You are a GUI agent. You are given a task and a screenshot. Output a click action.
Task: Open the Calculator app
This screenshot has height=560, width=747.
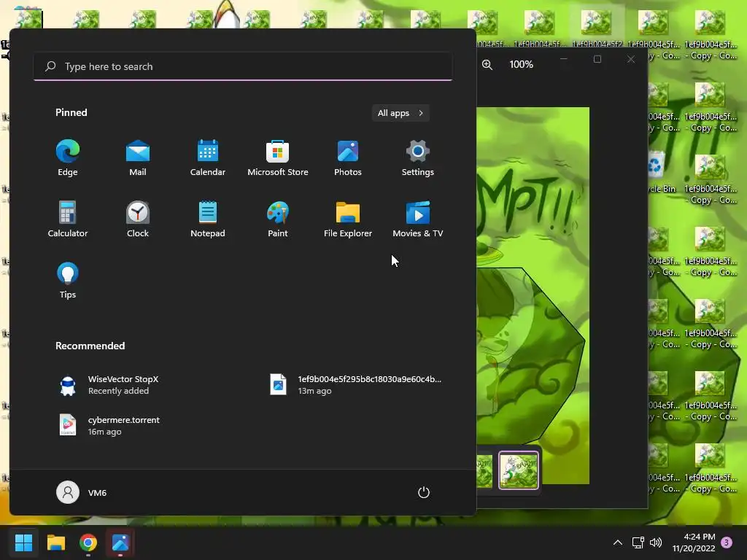[68, 219]
